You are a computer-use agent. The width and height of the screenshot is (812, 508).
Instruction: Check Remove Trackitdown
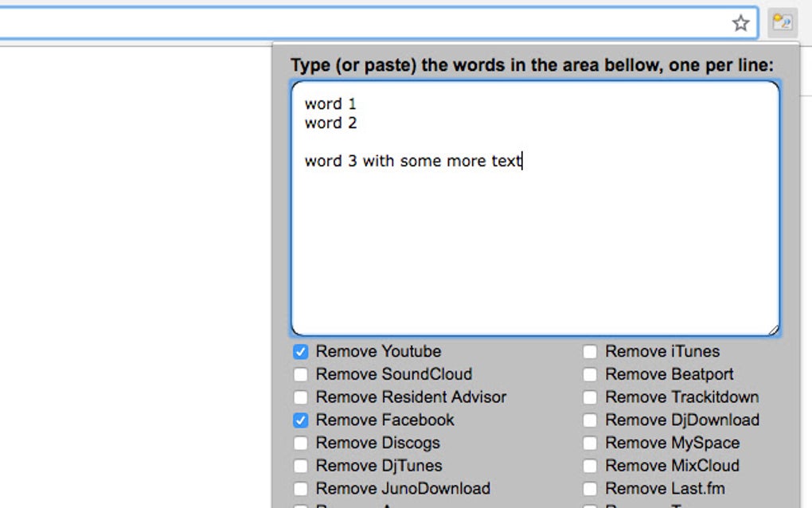point(590,397)
